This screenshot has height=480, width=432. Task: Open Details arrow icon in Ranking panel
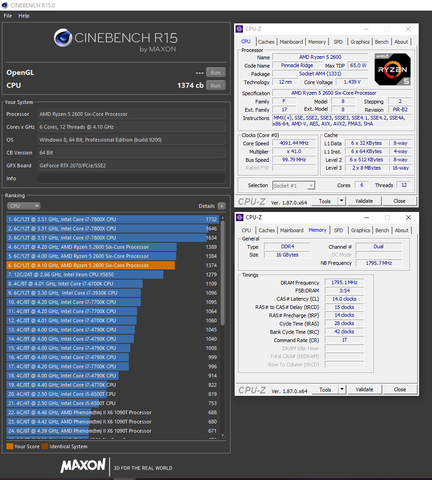(221, 206)
